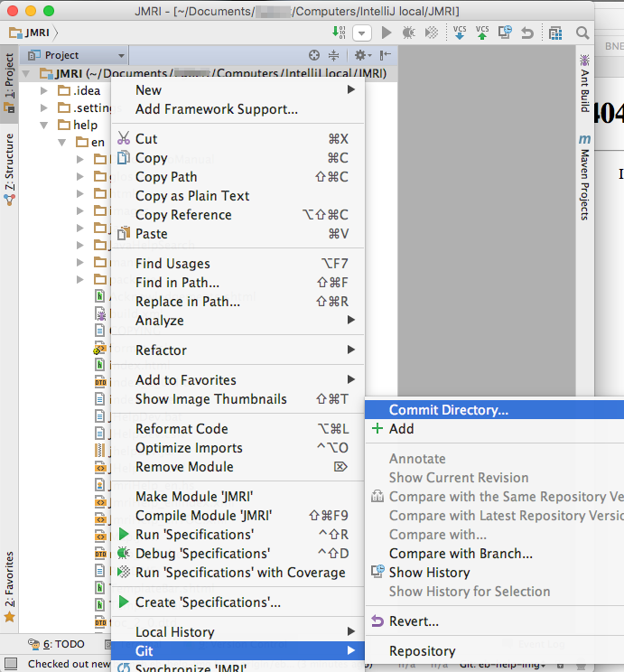Select Commit Directory... from Git submenu
624x672 pixels.
[x=449, y=410]
